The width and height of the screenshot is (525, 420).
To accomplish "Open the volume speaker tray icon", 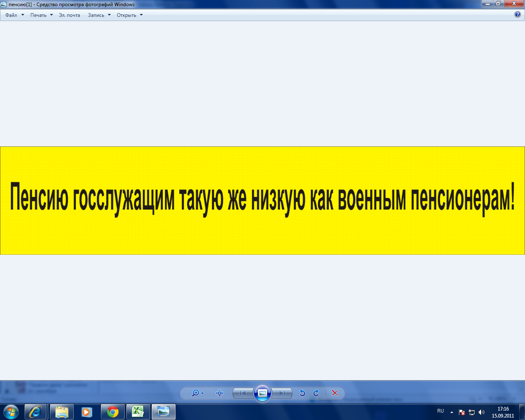I will coord(482,412).
